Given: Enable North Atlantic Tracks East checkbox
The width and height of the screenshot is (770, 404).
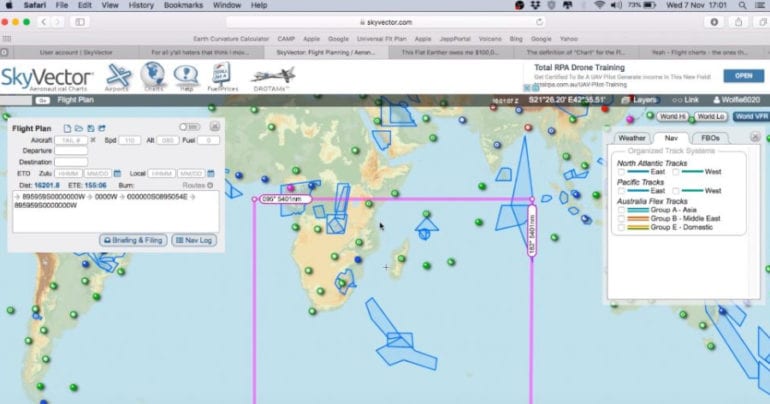Looking at the screenshot, I should 622,173.
